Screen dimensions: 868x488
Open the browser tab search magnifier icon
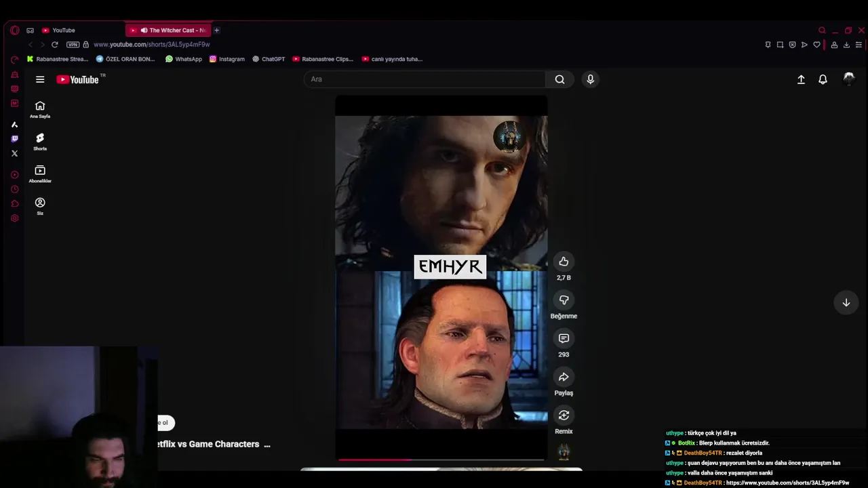click(x=822, y=30)
